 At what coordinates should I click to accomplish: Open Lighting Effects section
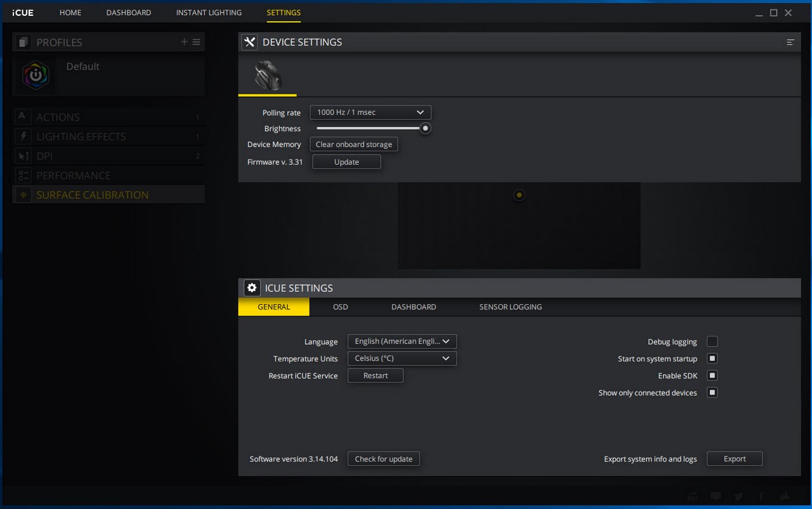point(108,136)
